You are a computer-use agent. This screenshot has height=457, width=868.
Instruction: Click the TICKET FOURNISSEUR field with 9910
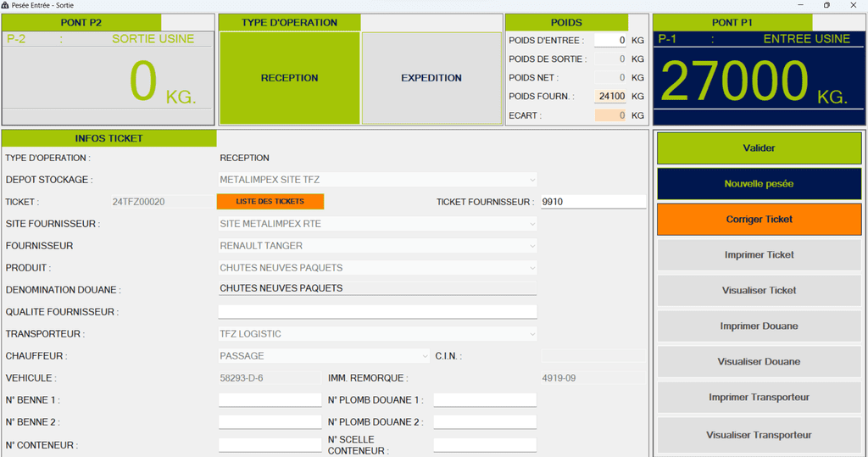[x=593, y=202]
